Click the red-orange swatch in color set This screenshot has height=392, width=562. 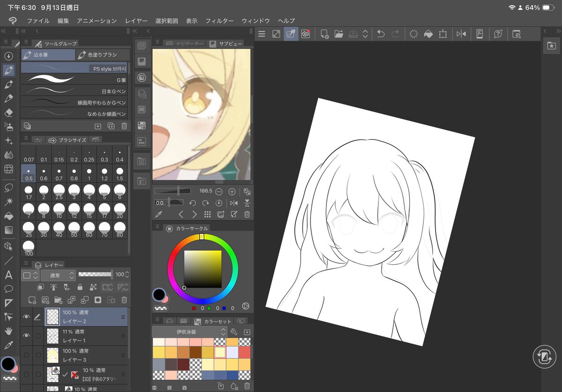(x=244, y=352)
